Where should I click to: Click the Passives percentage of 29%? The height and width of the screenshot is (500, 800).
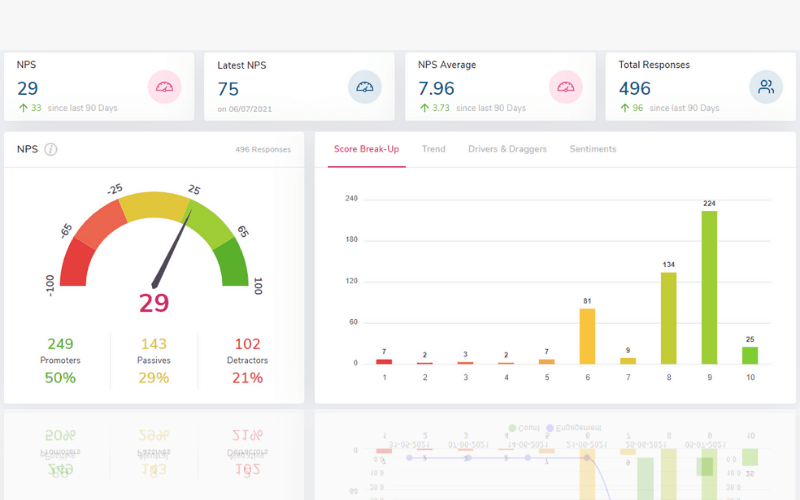153,378
